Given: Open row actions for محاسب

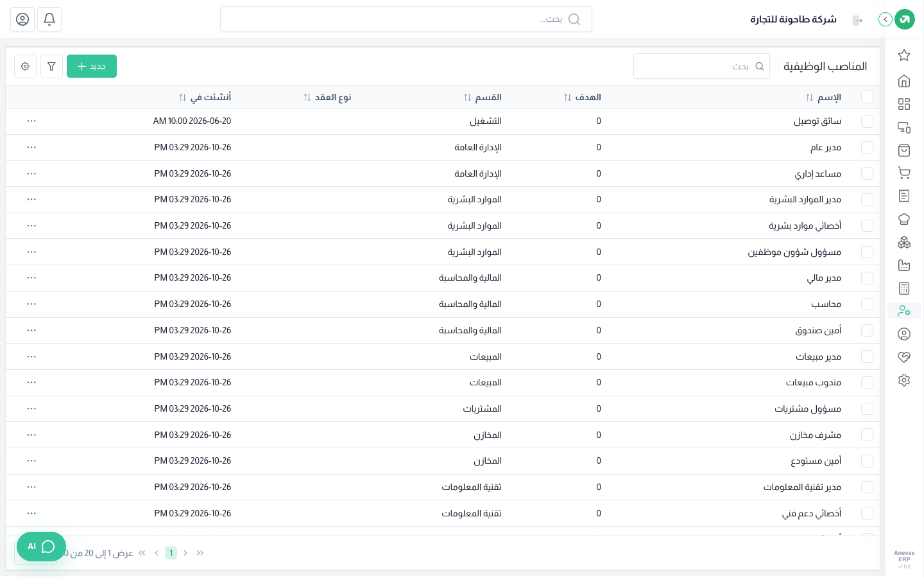Looking at the screenshot, I should (31, 304).
